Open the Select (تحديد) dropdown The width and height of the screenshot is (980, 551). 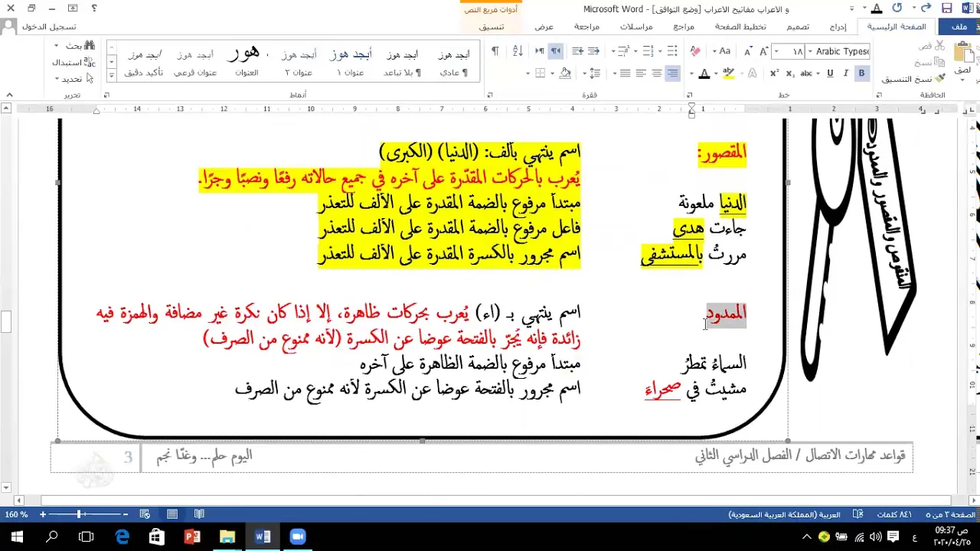tap(73, 79)
